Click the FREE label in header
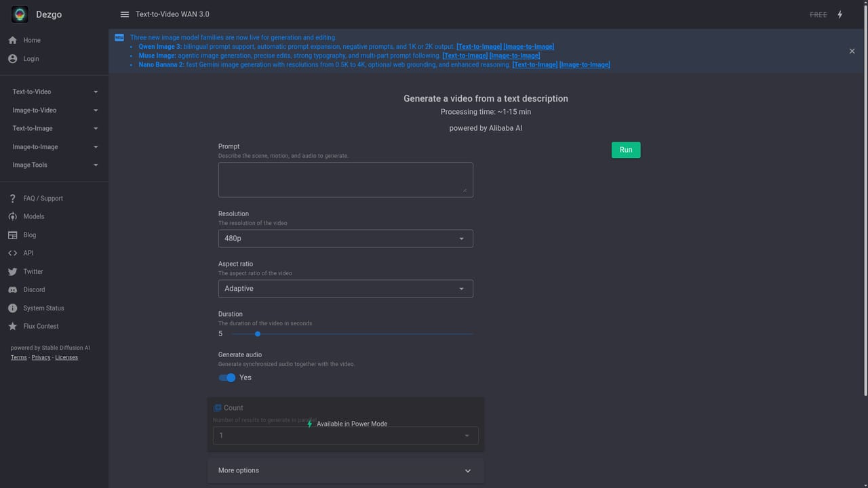 tap(818, 15)
